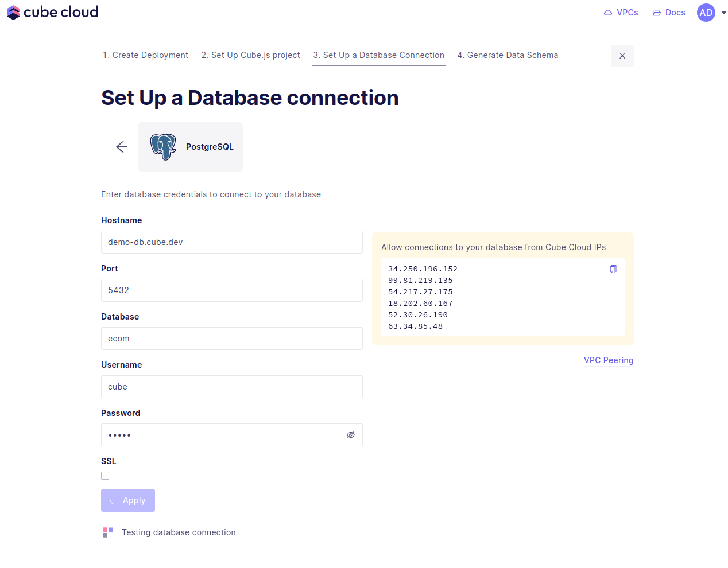Click the AD user avatar

(x=706, y=13)
